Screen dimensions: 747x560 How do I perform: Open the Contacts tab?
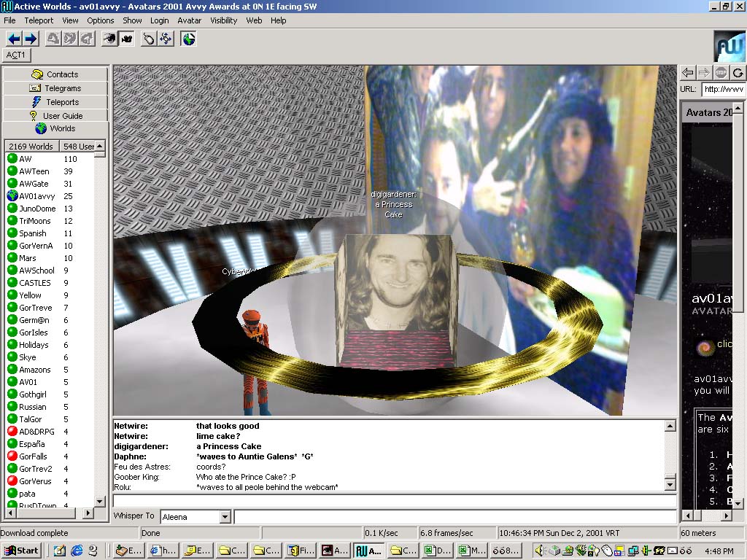coord(55,74)
